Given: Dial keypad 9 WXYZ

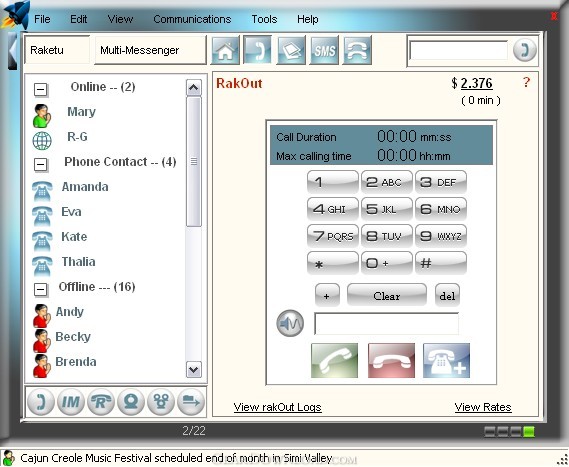Looking at the screenshot, I should pos(441,236).
